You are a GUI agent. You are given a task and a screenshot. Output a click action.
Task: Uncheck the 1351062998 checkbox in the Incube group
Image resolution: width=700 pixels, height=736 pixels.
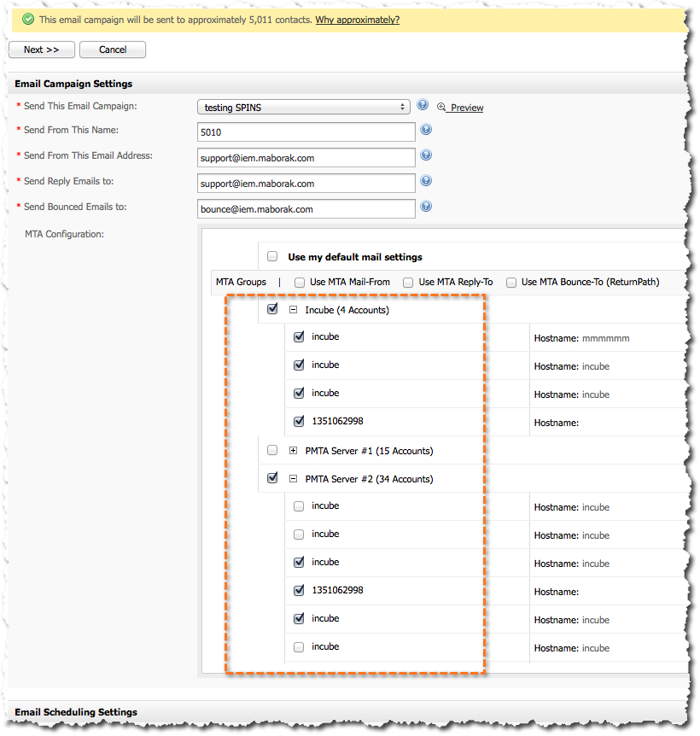click(299, 421)
